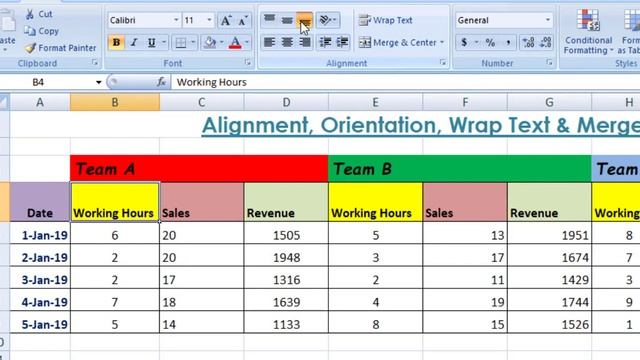Apply the Fill Color bucket
The width and height of the screenshot is (640, 360).
tap(210, 42)
